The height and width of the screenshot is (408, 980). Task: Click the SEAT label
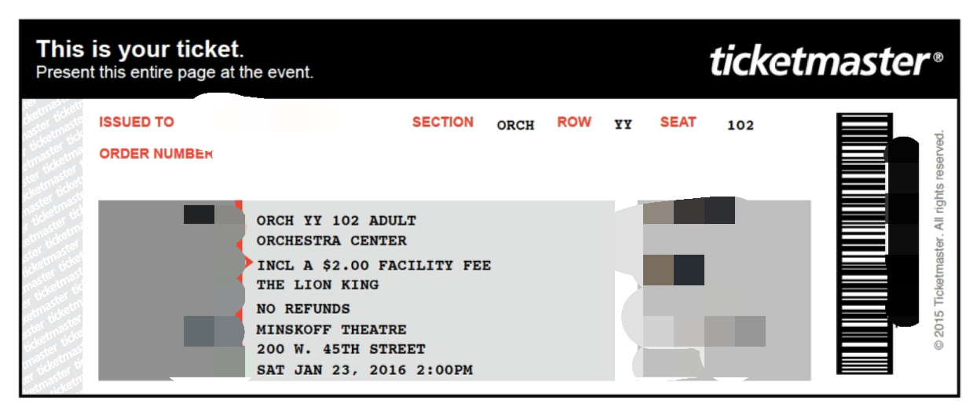[x=678, y=122]
